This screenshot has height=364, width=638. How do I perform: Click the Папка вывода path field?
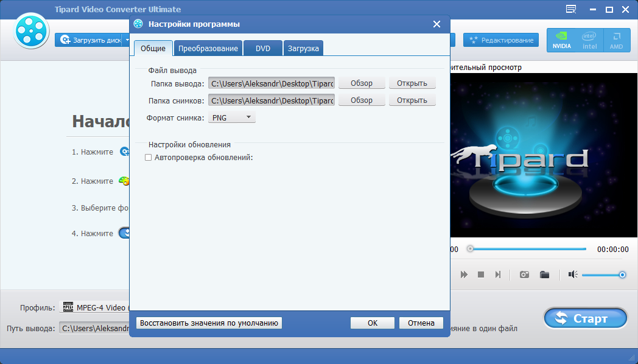tap(272, 83)
